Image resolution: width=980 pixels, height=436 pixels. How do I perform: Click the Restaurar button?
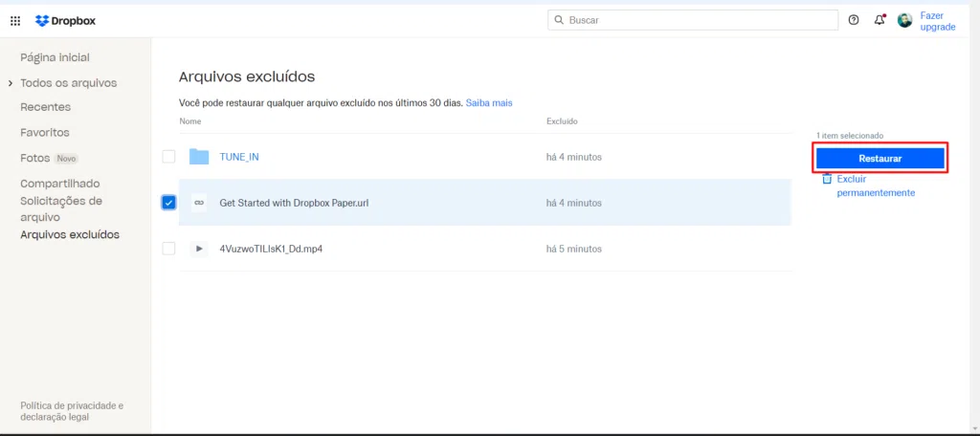point(880,159)
